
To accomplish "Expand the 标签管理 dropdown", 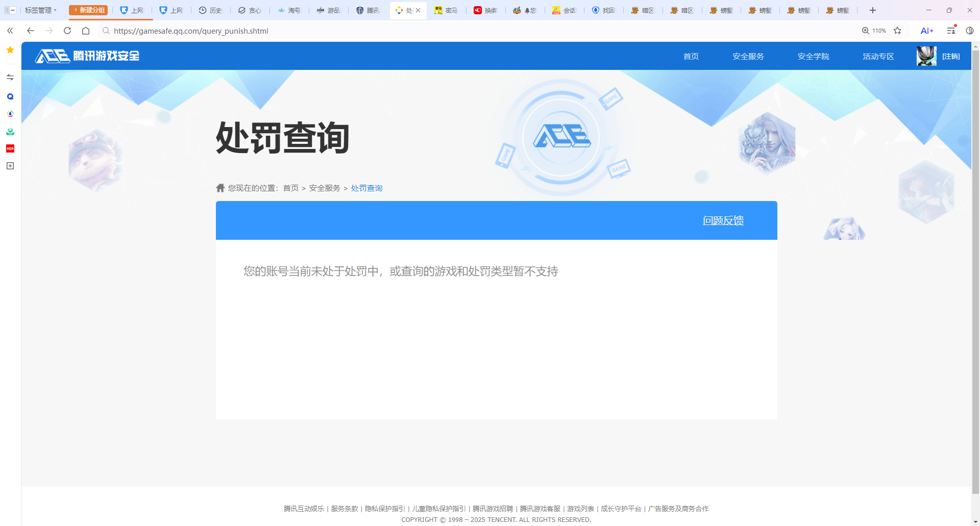I will pyautogui.click(x=41, y=10).
